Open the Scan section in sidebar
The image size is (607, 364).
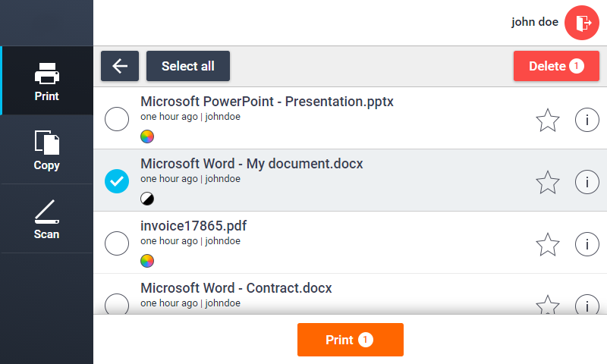pos(47,218)
